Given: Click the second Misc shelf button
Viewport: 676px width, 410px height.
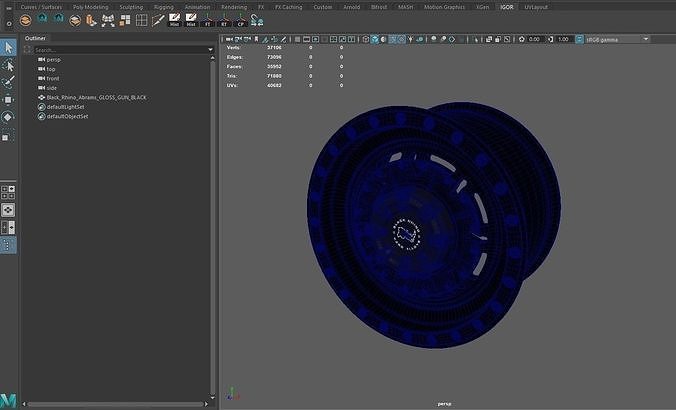Looking at the screenshot, I should click(191, 20).
